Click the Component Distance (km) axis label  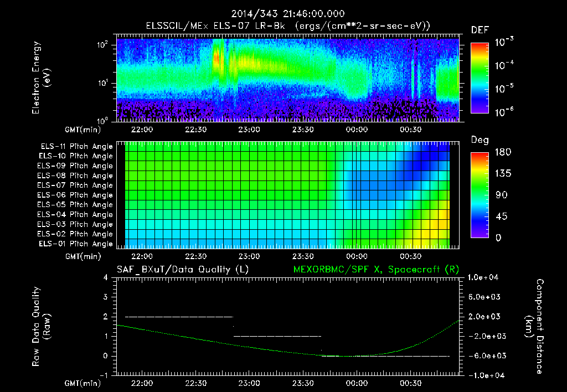point(534,327)
